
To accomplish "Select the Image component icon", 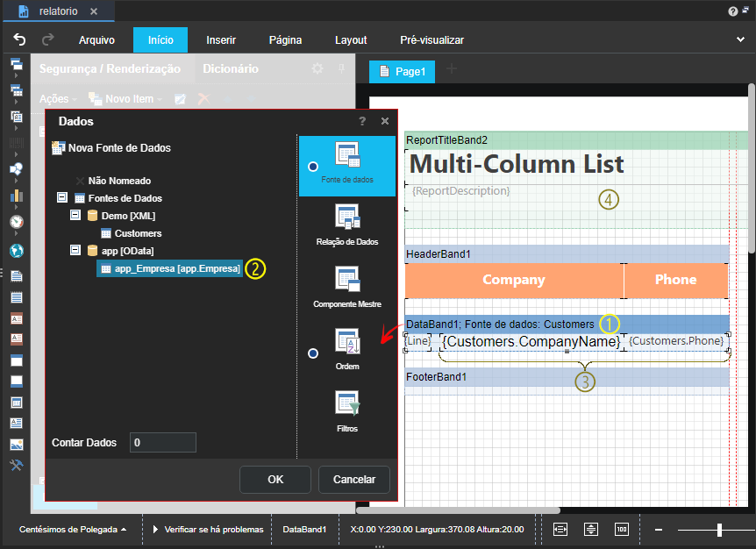I will (17, 445).
